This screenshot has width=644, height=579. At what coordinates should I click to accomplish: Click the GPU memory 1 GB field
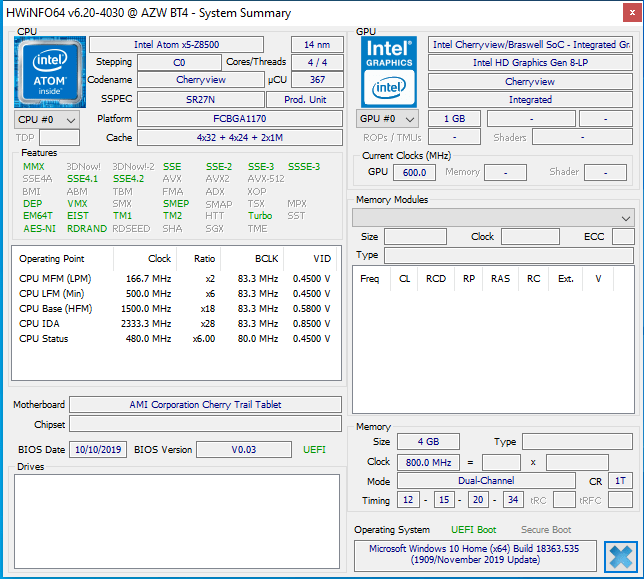coord(454,119)
